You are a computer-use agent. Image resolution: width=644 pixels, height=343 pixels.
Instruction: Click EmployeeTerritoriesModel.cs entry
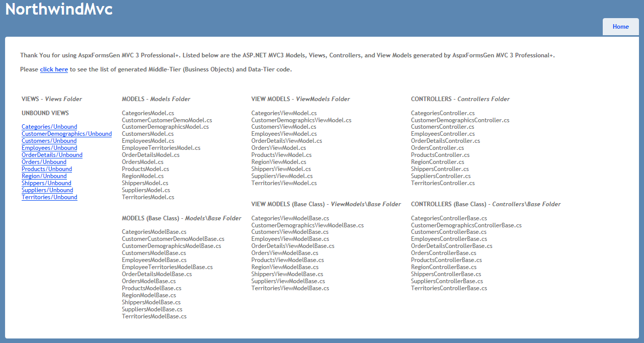pyautogui.click(x=161, y=148)
